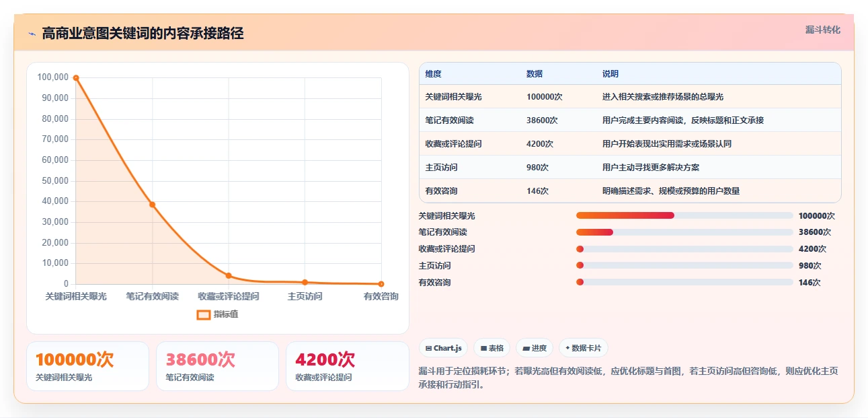
Task: Click description 用户主动寻找更多解决方案
Action: point(651,168)
